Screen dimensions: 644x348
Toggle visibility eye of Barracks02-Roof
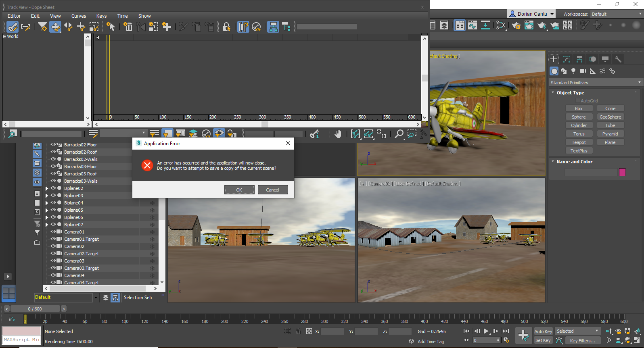(53, 152)
